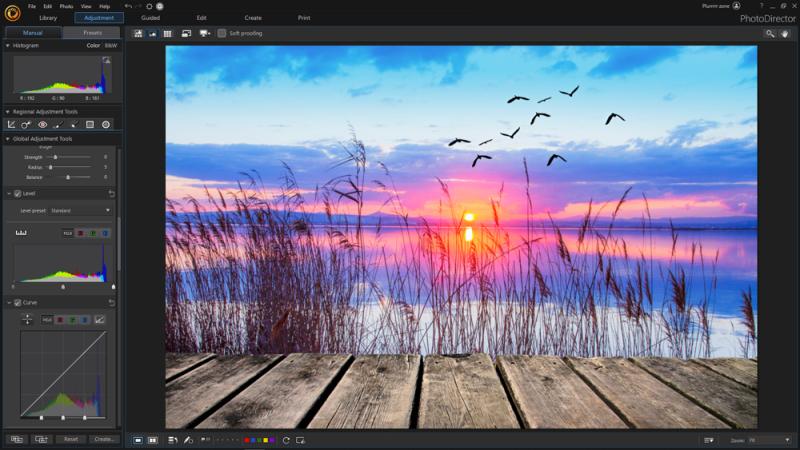Enable the Soft proofing checkbox
The image size is (800, 450).
pyautogui.click(x=222, y=33)
